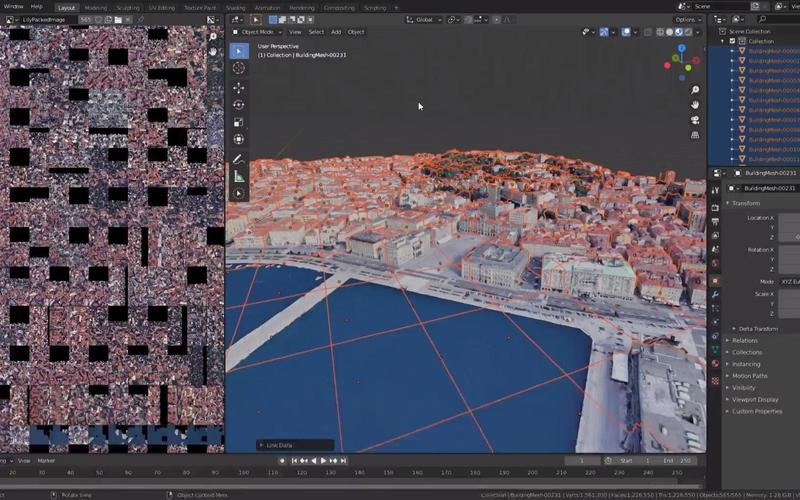800x500 pixels.
Task: Toggle viewport gizmos button
Action: (x=604, y=32)
